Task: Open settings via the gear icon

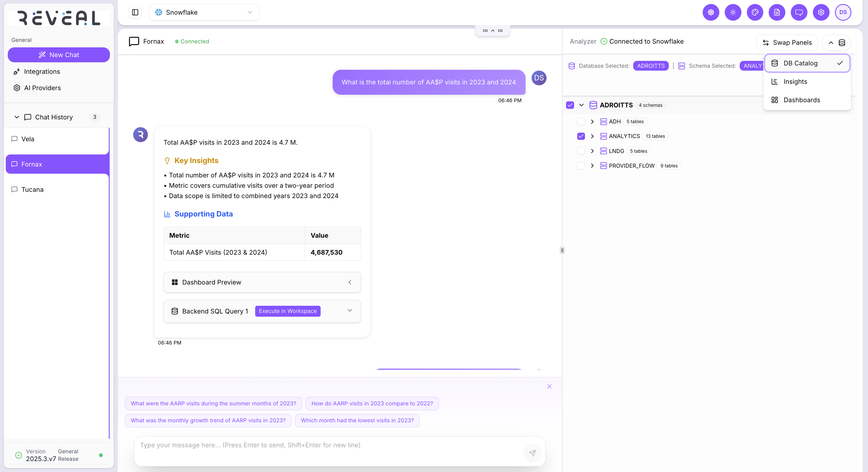Action: click(821, 12)
